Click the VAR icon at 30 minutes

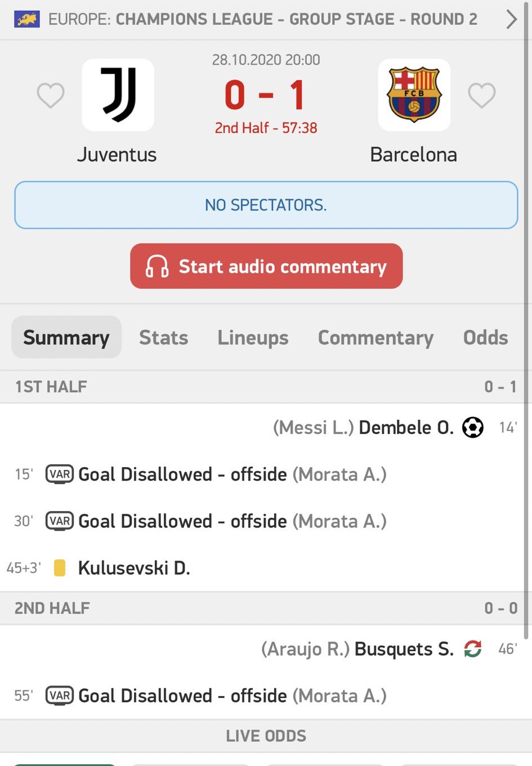coord(59,521)
